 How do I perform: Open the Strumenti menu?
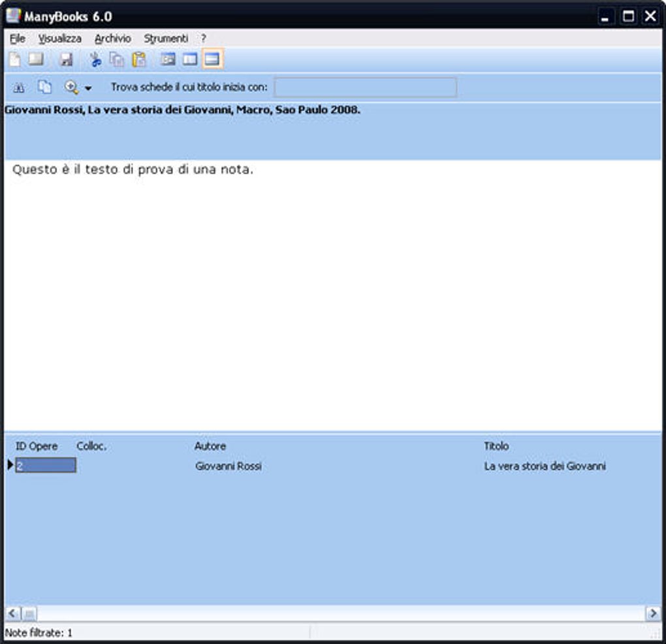[165, 39]
